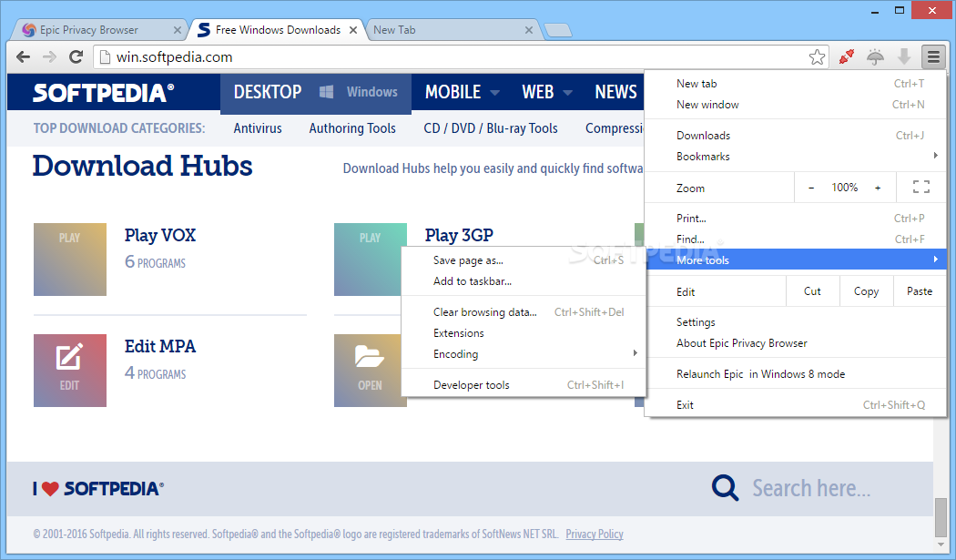Click the forward navigation arrow
This screenshot has height=560, width=956.
tap(49, 57)
